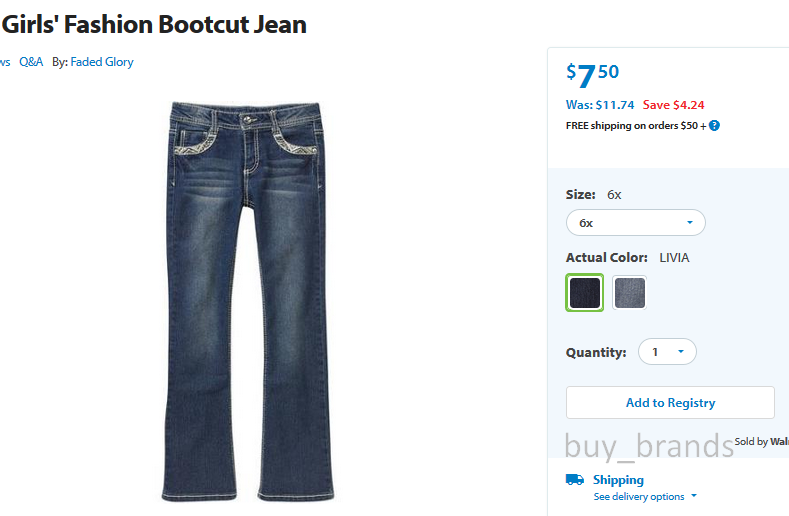Open the Size 6x dropdown
The height and width of the screenshot is (516, 789).
click(636, 223)
